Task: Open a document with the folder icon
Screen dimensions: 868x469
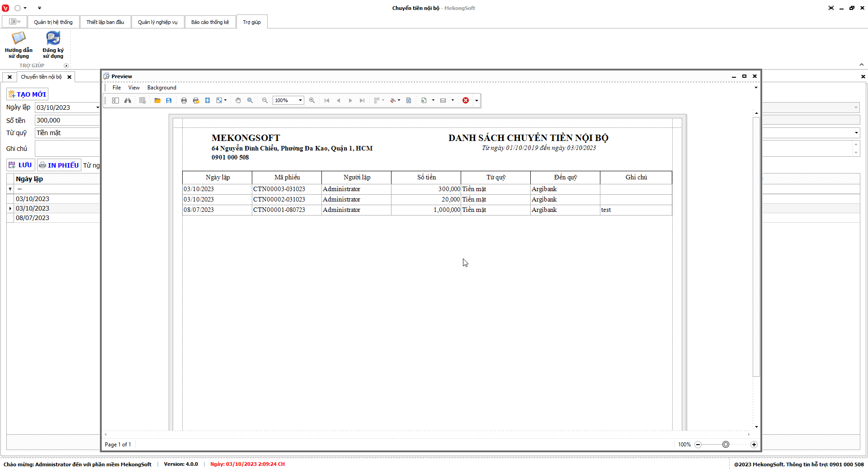Action: 157,100
